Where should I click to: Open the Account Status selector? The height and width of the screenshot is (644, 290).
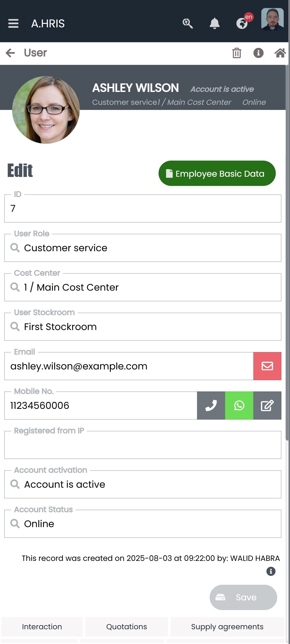pyautogui.click(x=143, y=524)
